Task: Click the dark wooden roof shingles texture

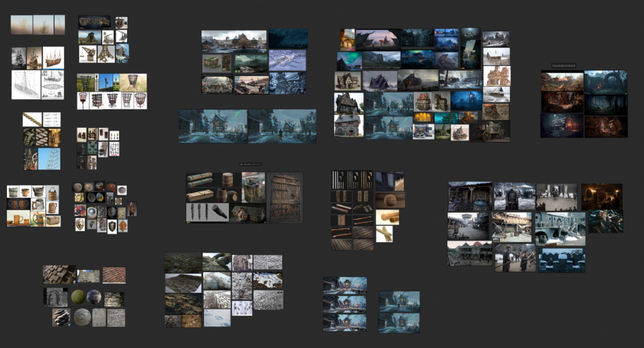Action: click(60, 274)
